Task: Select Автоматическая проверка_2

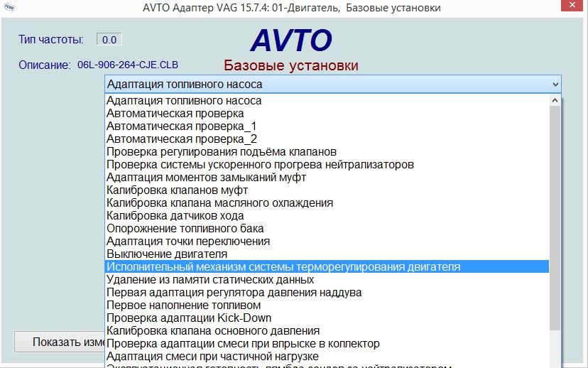Action: (327, 139)
